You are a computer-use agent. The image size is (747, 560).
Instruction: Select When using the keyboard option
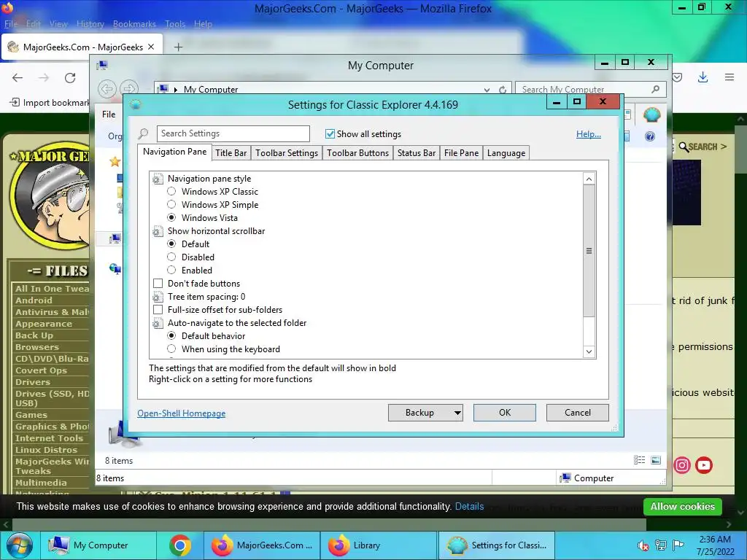171,349
